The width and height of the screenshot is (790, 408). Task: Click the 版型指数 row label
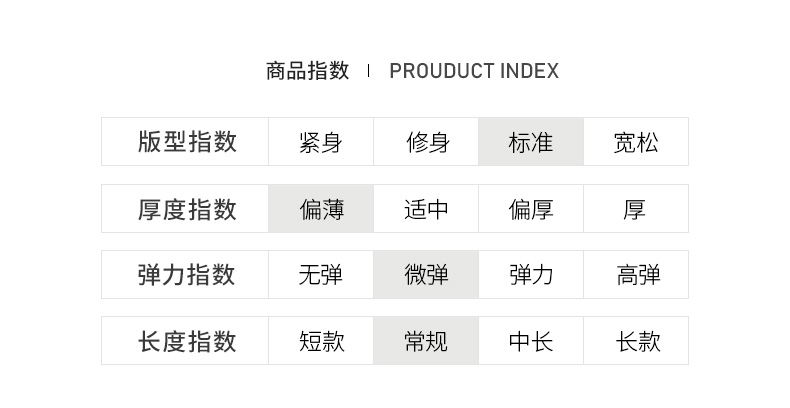tap(187, 142)
